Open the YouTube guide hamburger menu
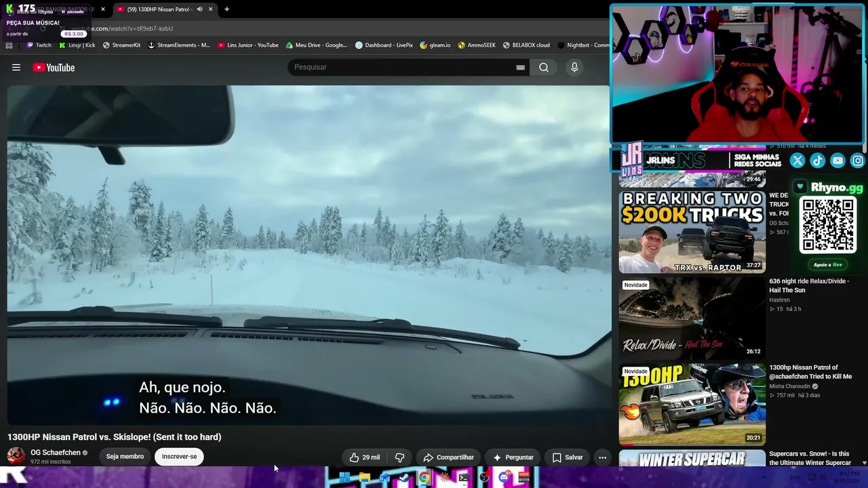 click(16, 67)
